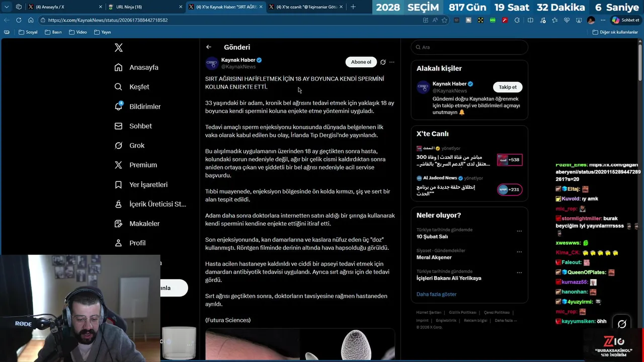
Task: Go back with the Gönderi arrow
Action: click(x=208, y=47)
